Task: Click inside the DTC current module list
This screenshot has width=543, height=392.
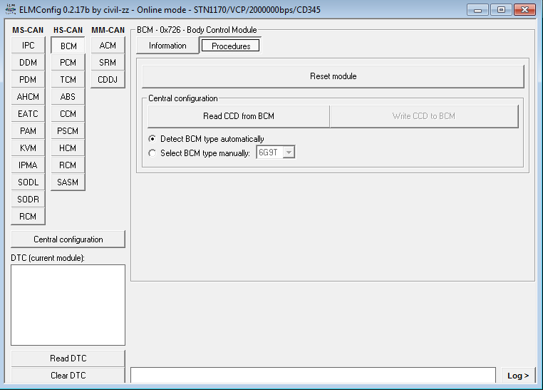Action: tap(68, 305)
